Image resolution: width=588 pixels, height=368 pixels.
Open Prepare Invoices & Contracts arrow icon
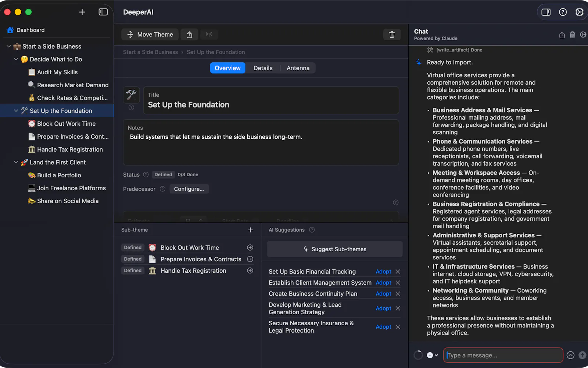(250, 259)
